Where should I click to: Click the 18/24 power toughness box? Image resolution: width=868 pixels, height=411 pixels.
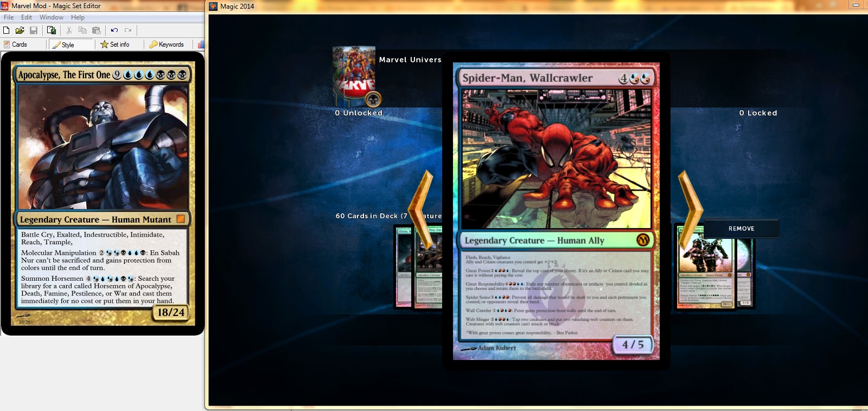click(x=171, y=312)
